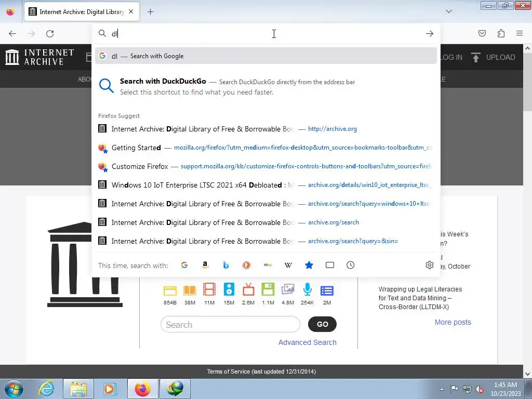The image size is (532, 399).
Task: Open search settings gear icon
Action: pyautogui.click(x=430, y=265)
